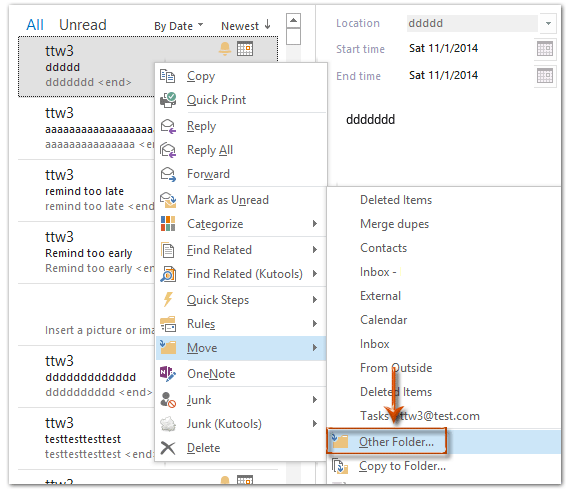Click the reminder bell on first ttw3 item
Image resolution: width=577 pixels, height=495 pixels.
(x=224, y=49)
